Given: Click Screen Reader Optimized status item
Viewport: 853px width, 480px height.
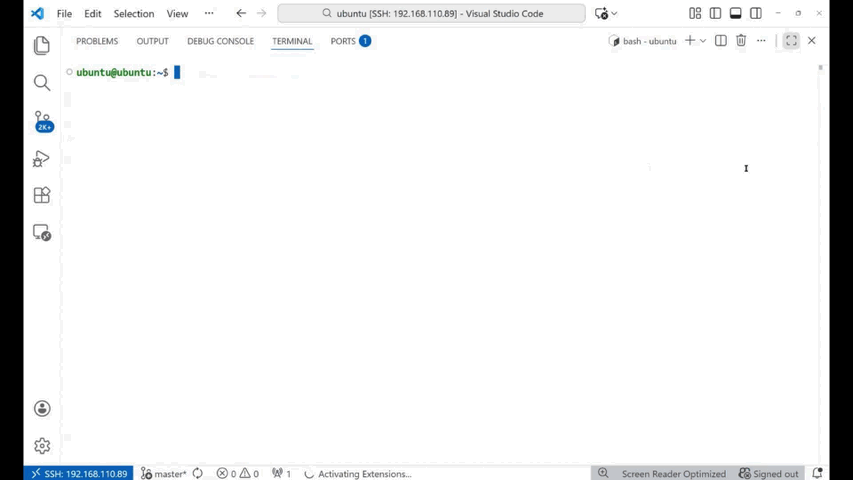Looking at the screenshot, I should pos(673,473).
